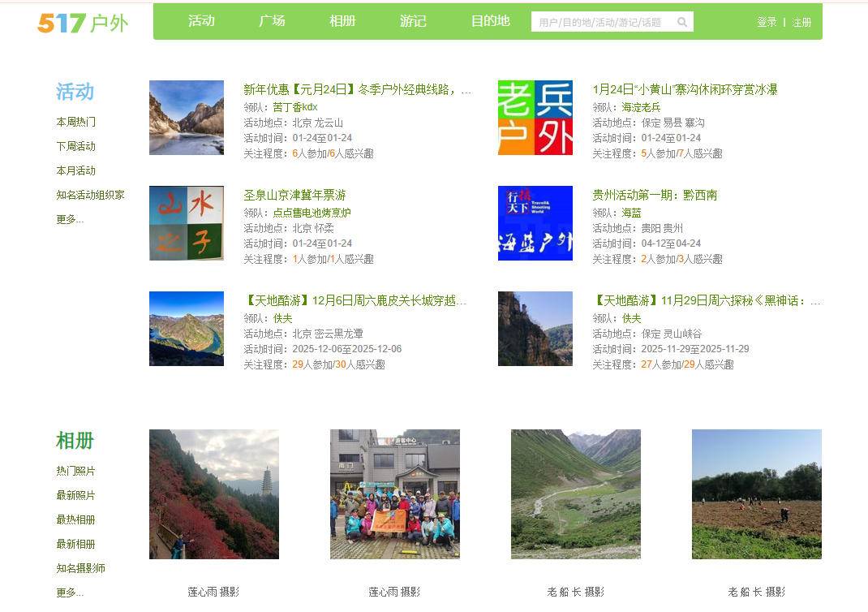Open the 山水之子 team logo
Viewport: 868px width, 612px height.
pos(186,223)
